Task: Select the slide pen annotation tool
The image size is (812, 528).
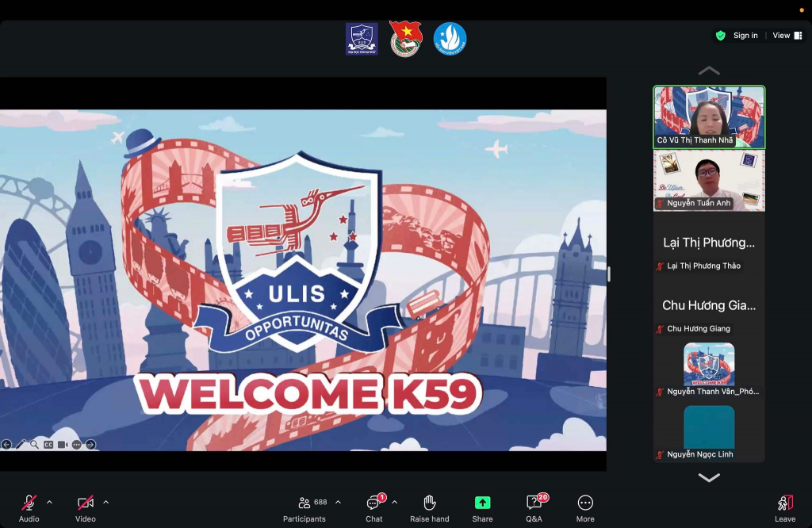Action: (21, 444)
